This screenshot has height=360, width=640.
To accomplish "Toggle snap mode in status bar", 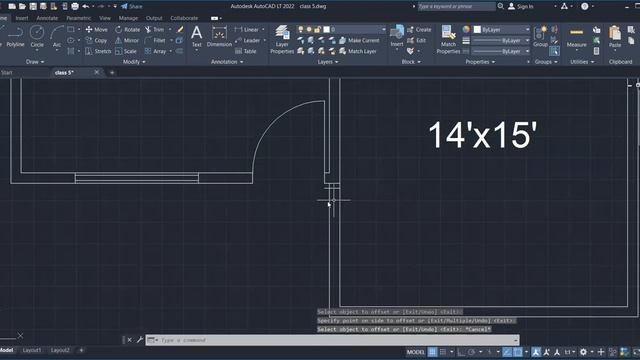I will tap(443, 352).
